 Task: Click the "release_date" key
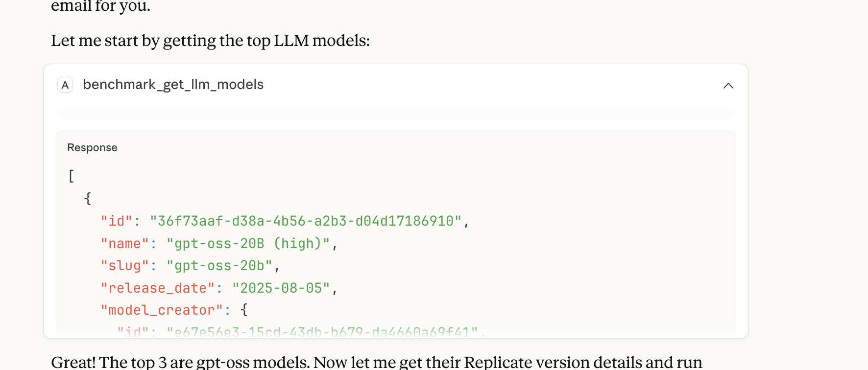click(157, 288)
